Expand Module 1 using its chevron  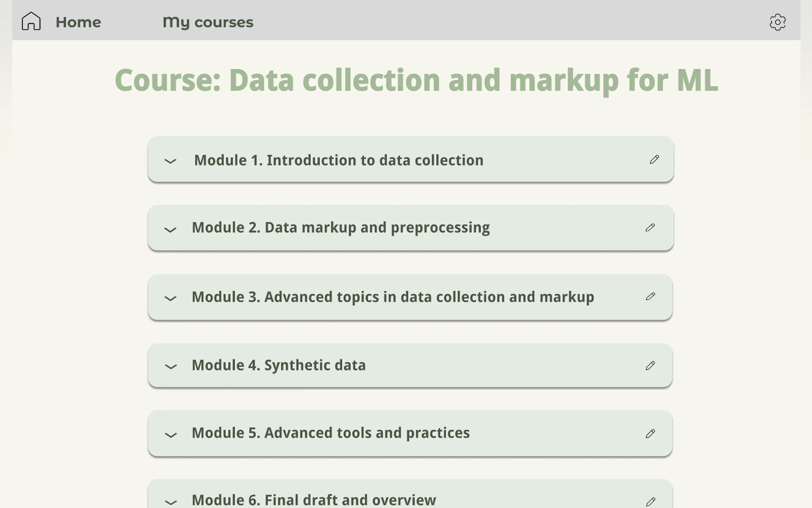[x=170, y=161]
